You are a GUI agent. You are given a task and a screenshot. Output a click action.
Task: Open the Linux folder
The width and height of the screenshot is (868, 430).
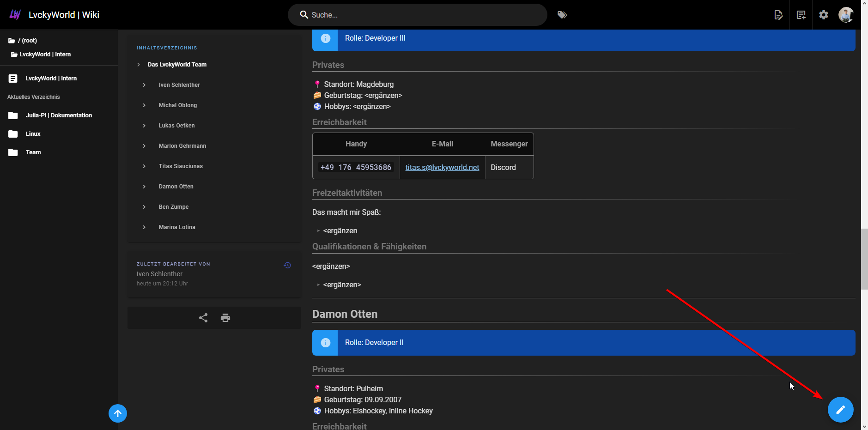33,134
